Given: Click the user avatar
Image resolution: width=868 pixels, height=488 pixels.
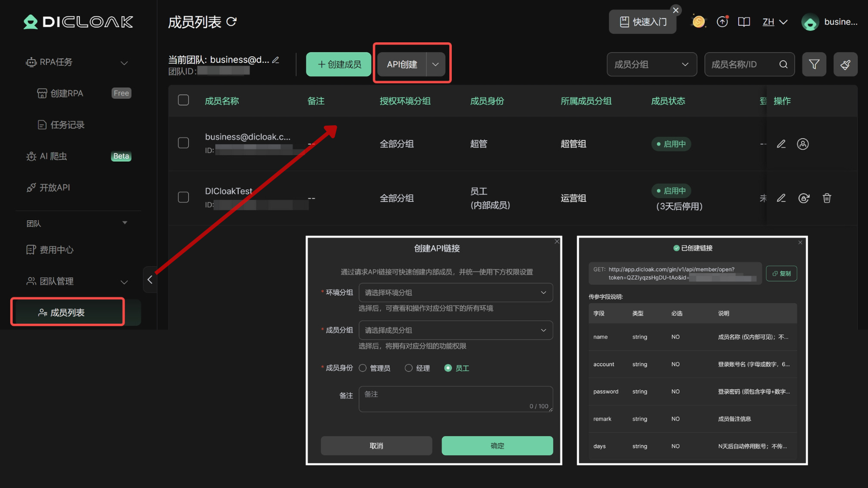Looking at the screenshot, I should (810, 22).
